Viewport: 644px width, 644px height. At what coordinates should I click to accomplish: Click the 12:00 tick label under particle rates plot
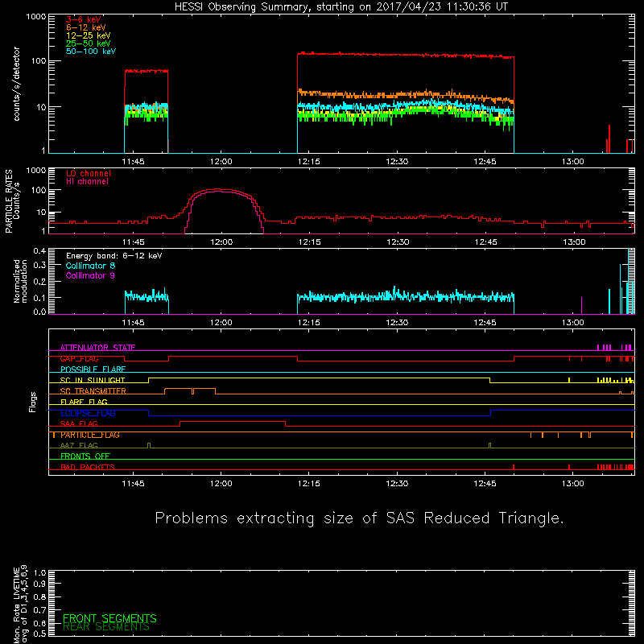[x=221, y=242]
